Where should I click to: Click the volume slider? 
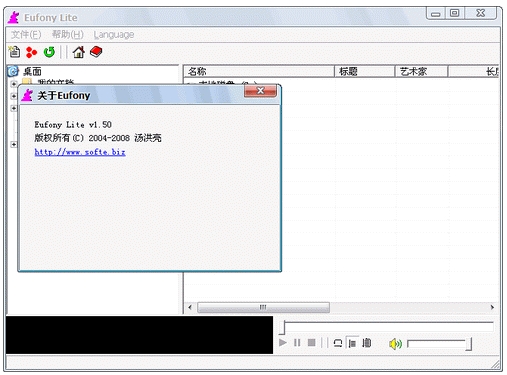point(439,344)
